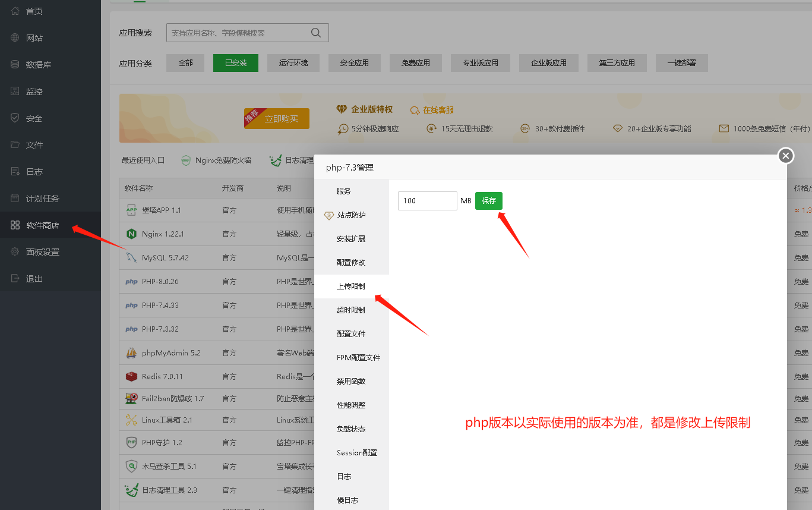Filter apps by 已安装
This screenshot has width=812, height=510.
pos(236,63)
